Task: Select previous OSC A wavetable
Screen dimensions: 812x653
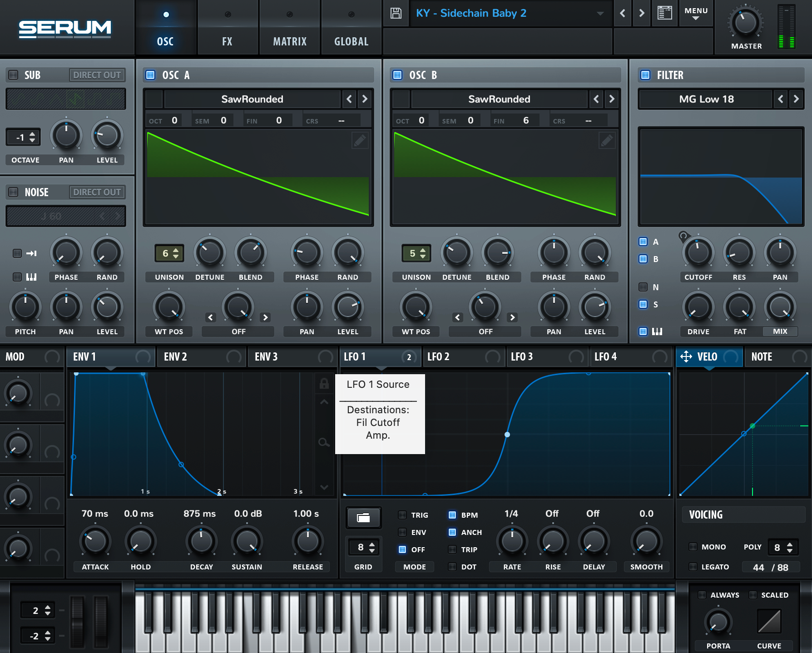Action: tap(349, 99)
